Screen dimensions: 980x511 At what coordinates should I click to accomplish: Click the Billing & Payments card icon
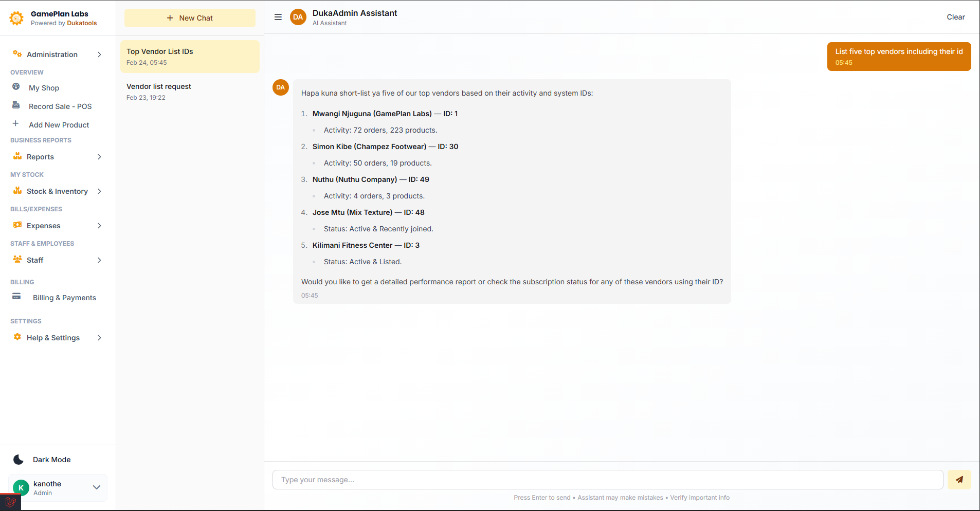coord(16,297)
